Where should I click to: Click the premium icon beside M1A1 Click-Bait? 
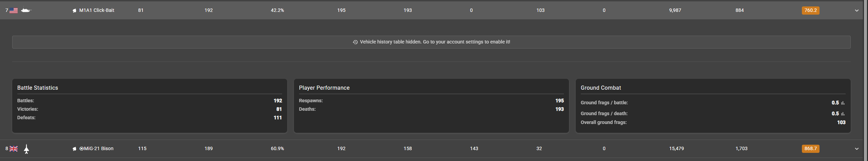pyautogui.click(x=74, y=11)
